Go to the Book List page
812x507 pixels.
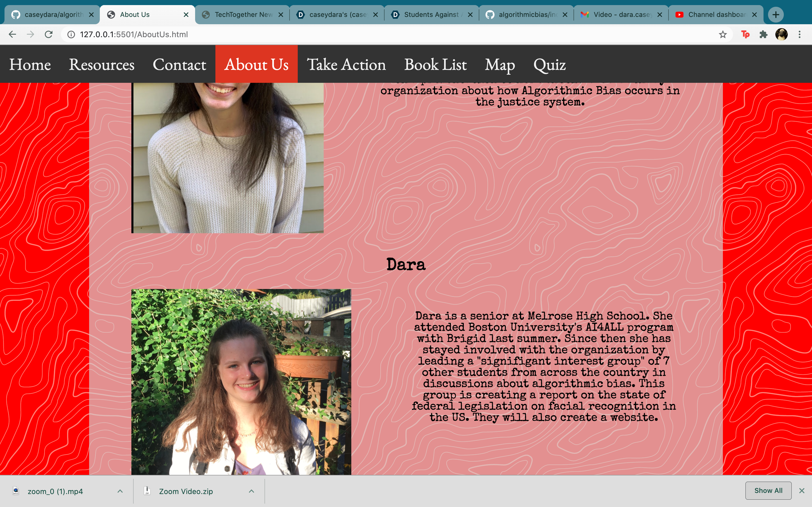(x=435, y=65)
